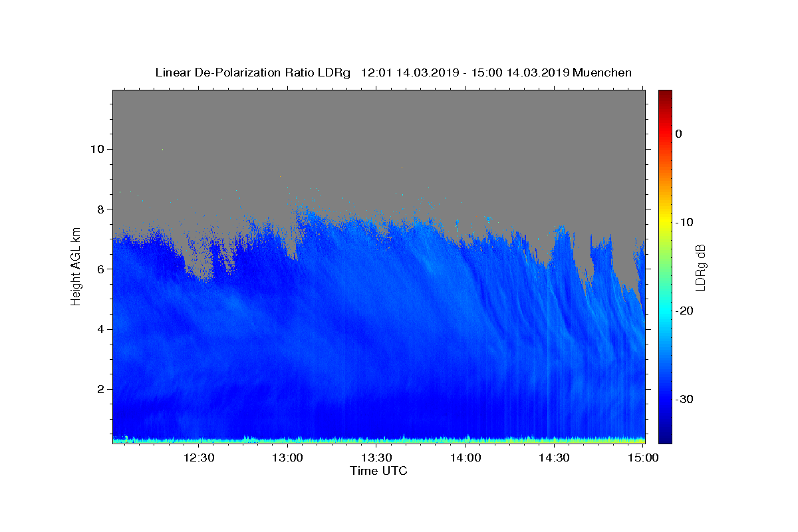
Task: Click the colorbar value label 0
Action: coord(678,134)
